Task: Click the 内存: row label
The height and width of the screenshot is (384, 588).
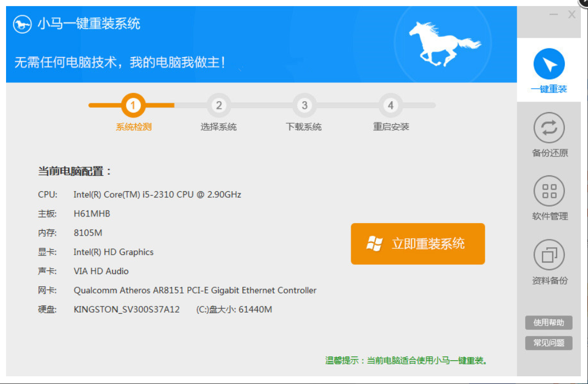Action: pyautogui.click(x=47, y=233)
